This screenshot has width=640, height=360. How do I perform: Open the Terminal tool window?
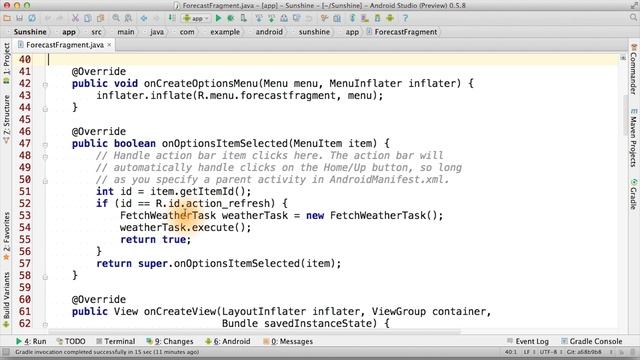tap(116, 341)
